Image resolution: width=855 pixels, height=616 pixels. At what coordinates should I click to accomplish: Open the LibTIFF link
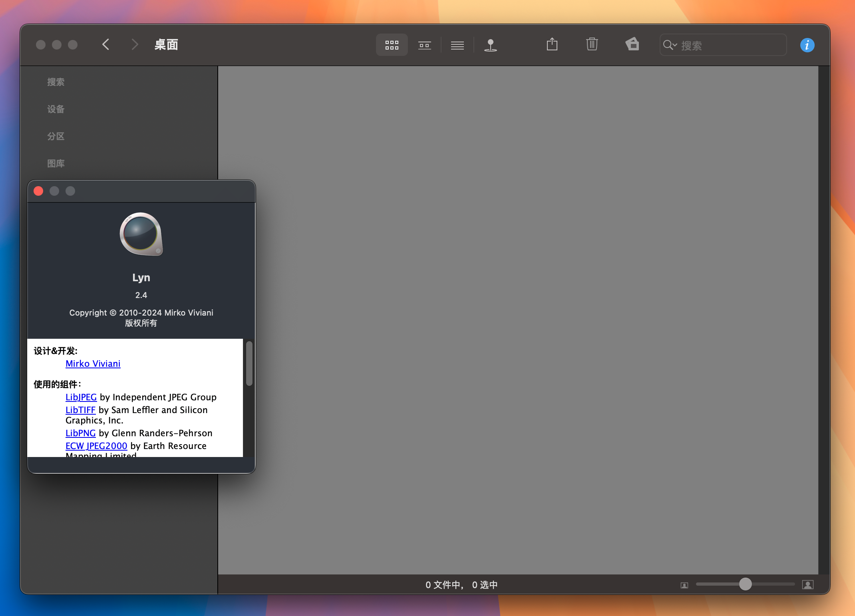[x=80, y=410]
